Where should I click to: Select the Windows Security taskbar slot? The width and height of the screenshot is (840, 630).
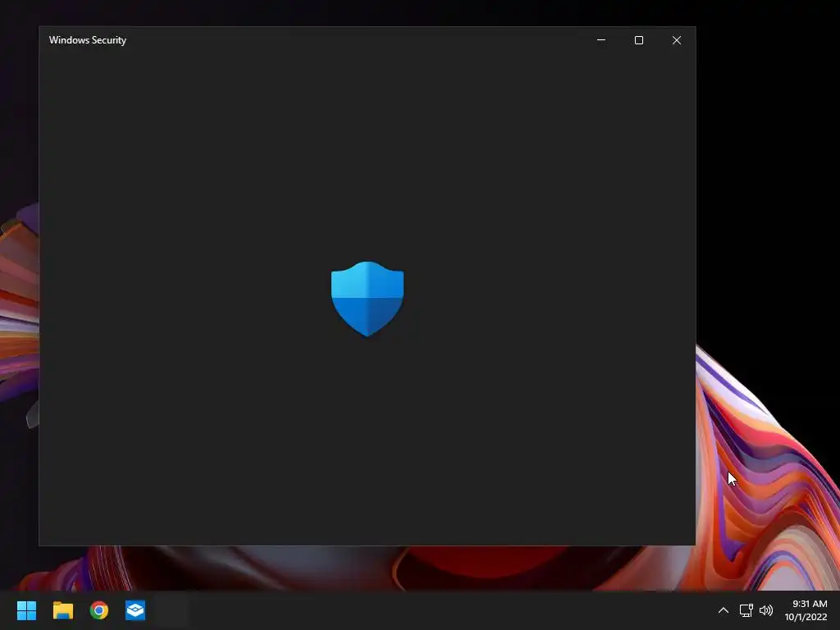coord(171,610)
